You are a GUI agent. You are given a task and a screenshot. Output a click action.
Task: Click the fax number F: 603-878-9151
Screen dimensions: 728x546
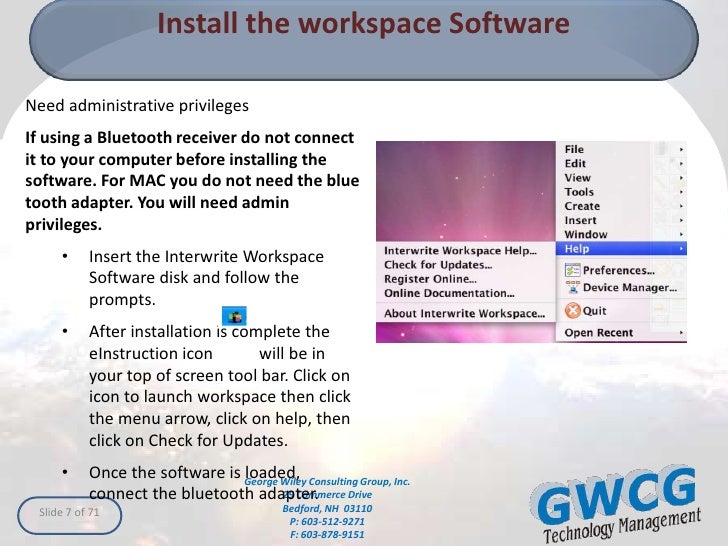(327, 534)
